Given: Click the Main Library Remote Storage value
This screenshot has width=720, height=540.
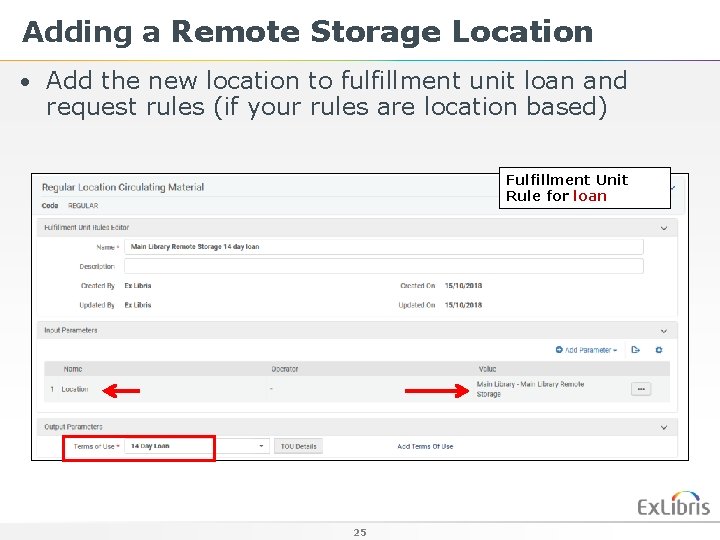Looking at the screenshot, I should click(530, 389).
